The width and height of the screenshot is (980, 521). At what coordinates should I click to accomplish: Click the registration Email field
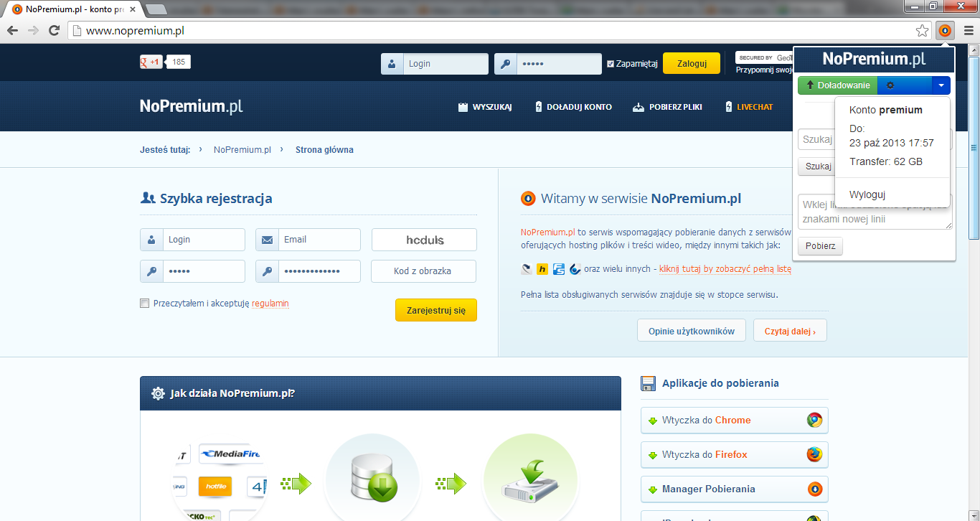coord(308,240)
